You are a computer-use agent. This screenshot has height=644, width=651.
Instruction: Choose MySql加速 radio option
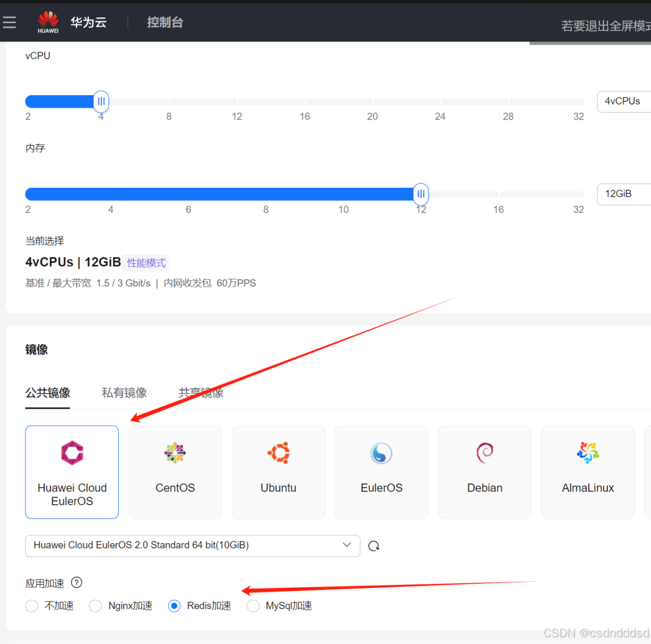click(253, 606)
